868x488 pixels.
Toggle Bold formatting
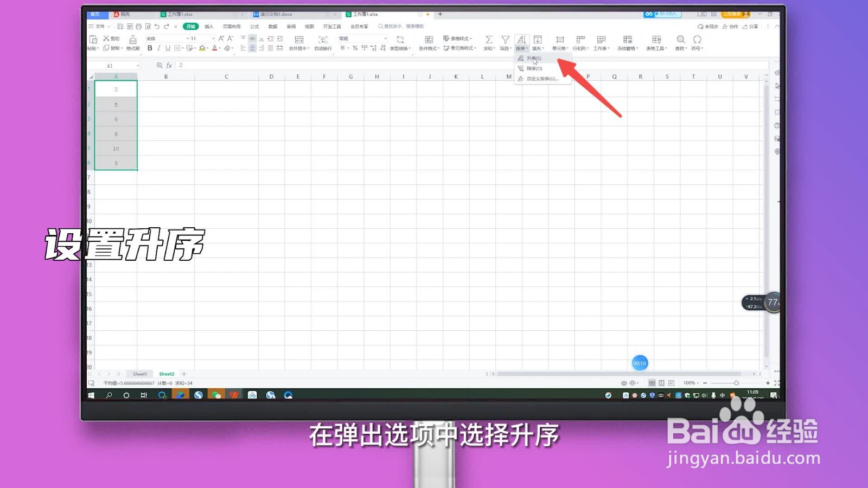tap(150, 48)
